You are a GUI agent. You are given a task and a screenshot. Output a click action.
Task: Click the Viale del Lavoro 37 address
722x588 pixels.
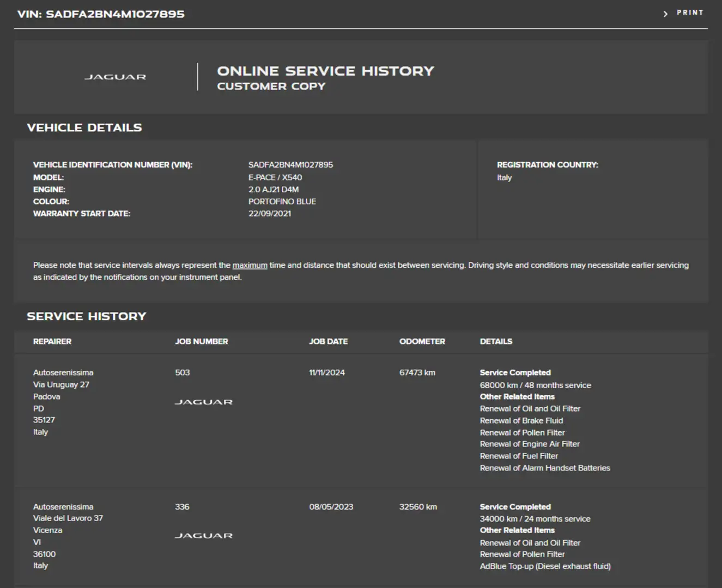click(x=68, y=518)
